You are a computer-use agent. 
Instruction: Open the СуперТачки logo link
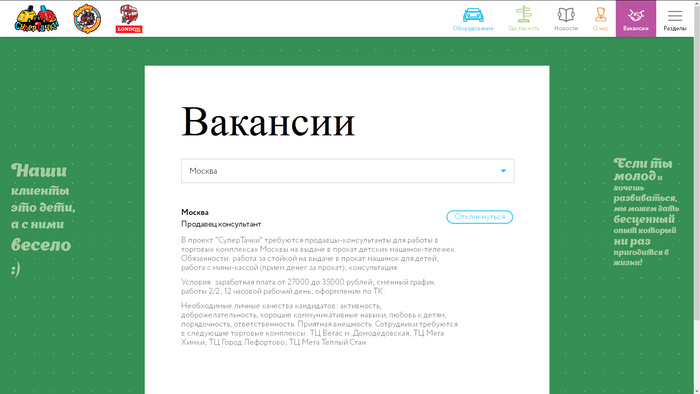37,19
